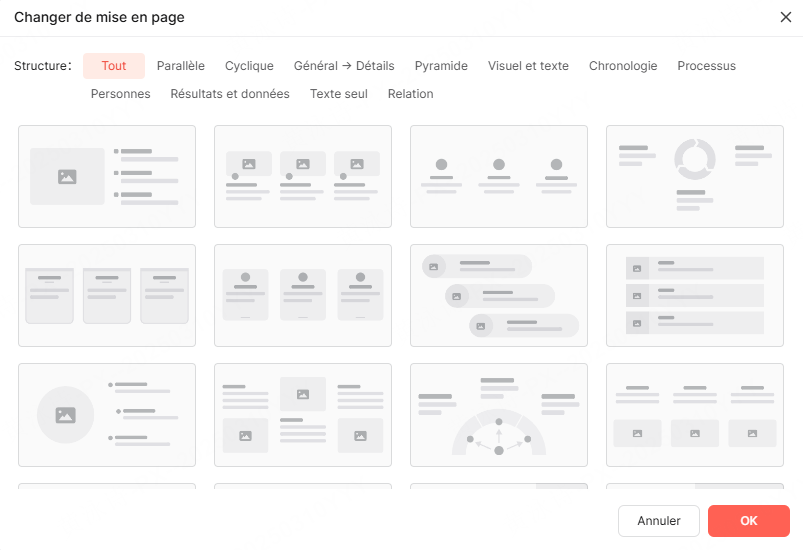Open the Résultats et données category
This screenshot has height=550, width=803.
tap(230, 94)
